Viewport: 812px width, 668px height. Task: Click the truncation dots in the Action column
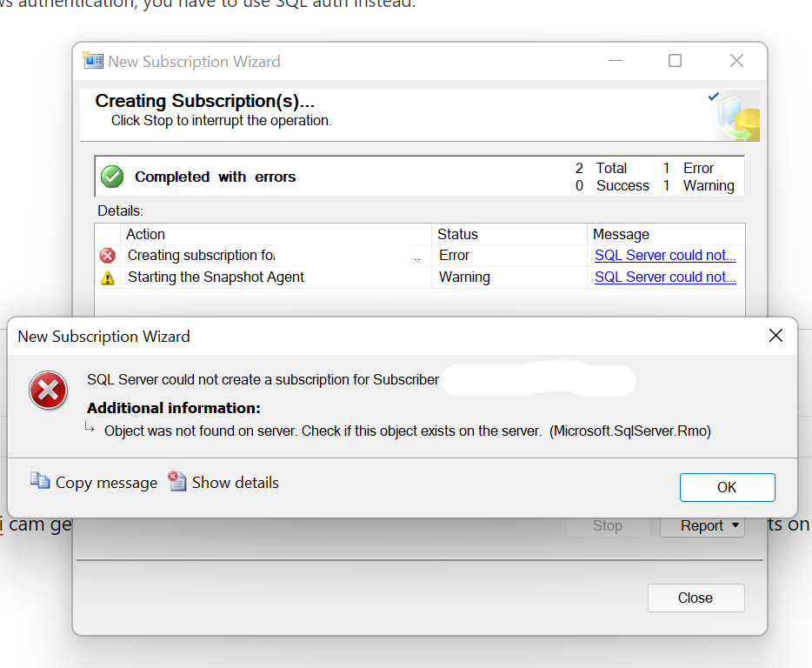[417, 257]
